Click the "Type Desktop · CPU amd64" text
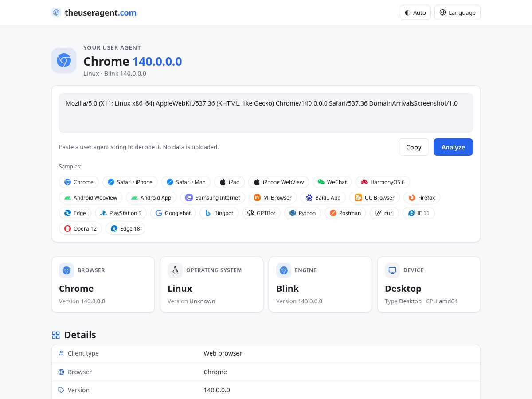The height and width of the screenshot is (399, 532). [x=421, y=301]
